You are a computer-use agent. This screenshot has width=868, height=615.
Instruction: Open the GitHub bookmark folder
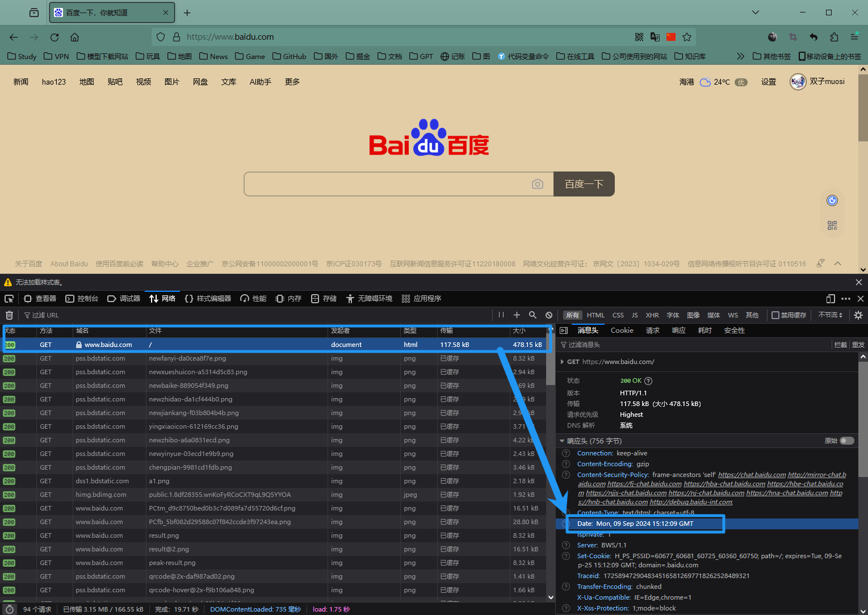(x=289, y=56)
